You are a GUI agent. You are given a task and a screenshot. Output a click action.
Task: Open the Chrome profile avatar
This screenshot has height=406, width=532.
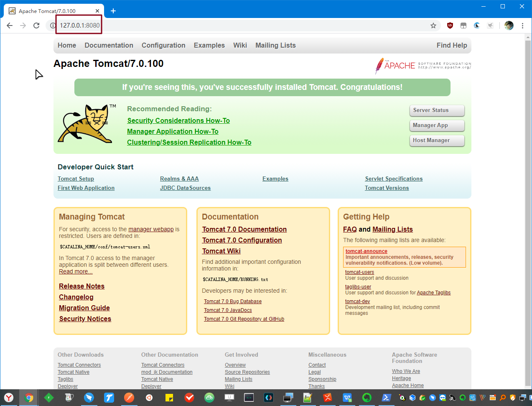(x=509, y=26)
